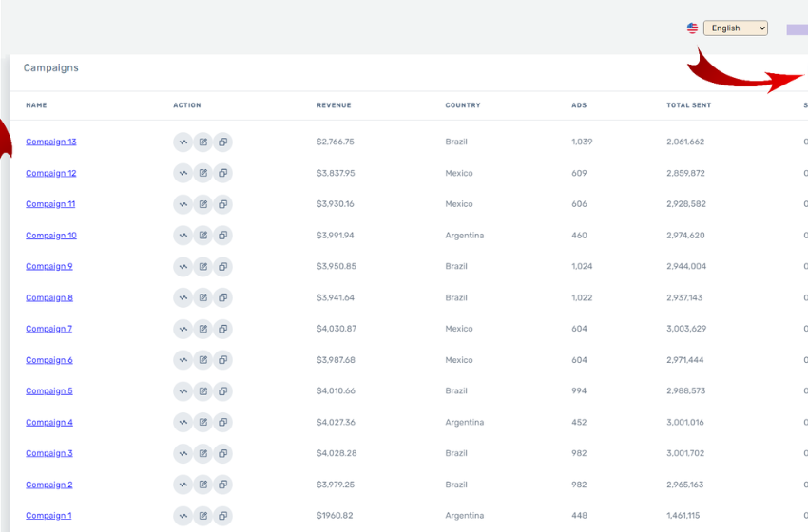
Task: Open the Compaign 2 link
Action: coord(48,484)
